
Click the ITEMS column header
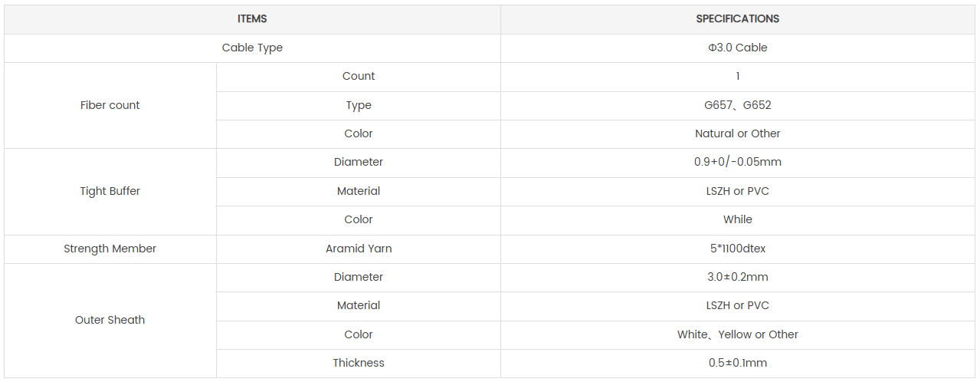coord(252,19)
